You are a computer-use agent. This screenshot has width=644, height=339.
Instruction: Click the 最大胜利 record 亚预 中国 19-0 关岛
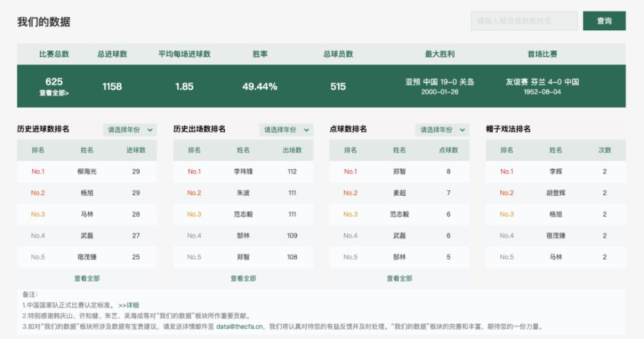(439, 82)
